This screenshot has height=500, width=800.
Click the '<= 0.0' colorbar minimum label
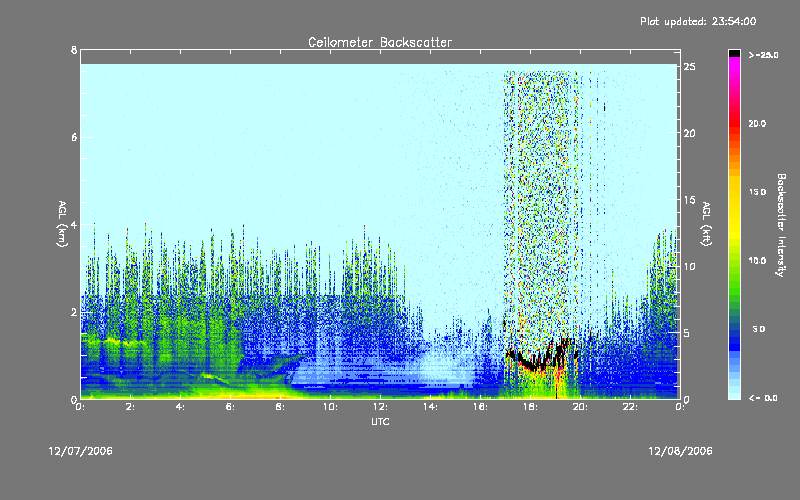pos(763,398)
